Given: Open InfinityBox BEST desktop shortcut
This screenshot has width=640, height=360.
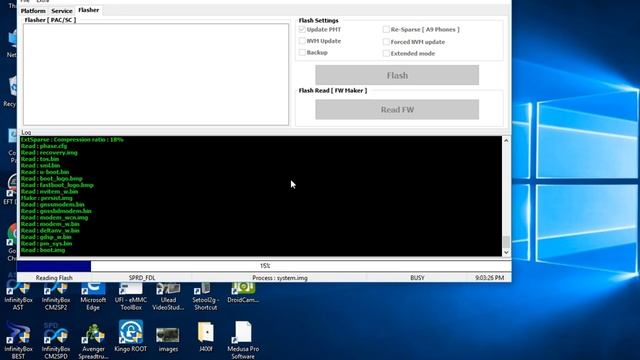Looking at the screenshot, I should (x=18, y=340).
